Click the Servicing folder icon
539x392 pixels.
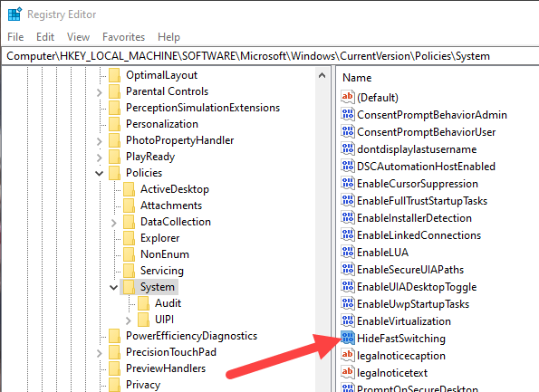point(129,271)
